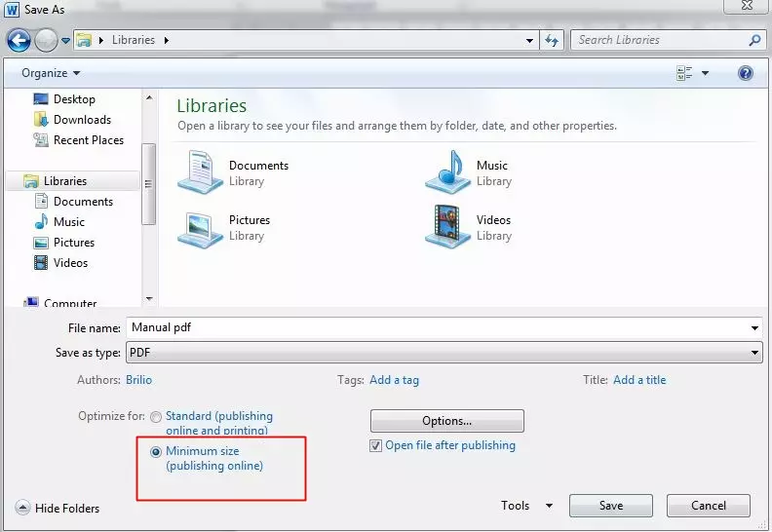Click the change view icon in toolbar
This screenshot has height=532, width=772.
tap(684, 73)
